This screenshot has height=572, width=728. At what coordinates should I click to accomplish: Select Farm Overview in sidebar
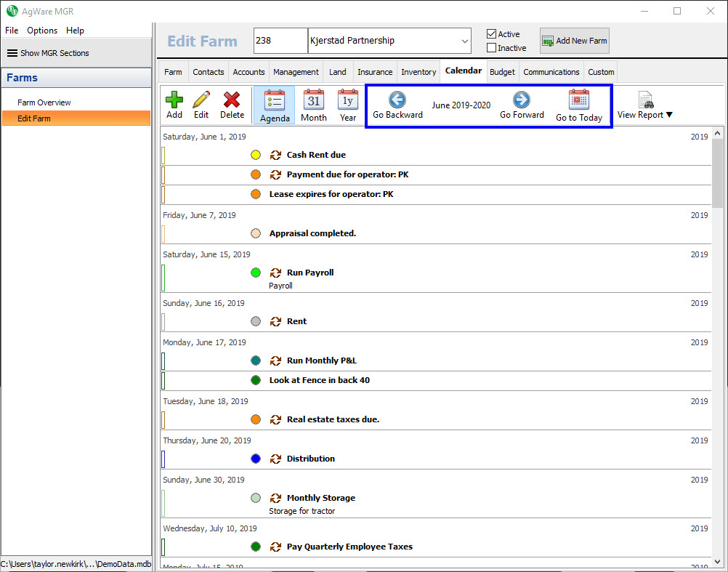pyautogui.click(x=44, y=102)
